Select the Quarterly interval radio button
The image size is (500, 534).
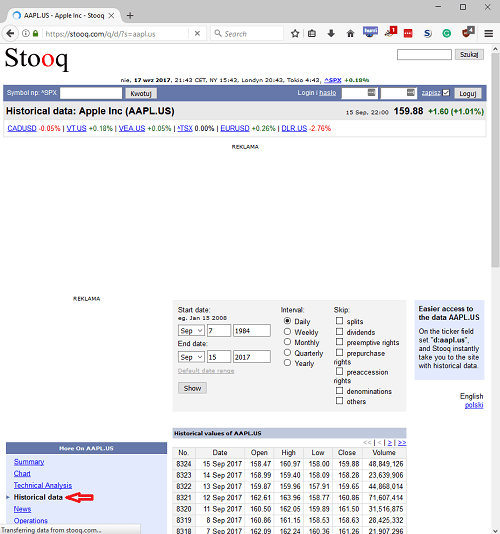287,352
